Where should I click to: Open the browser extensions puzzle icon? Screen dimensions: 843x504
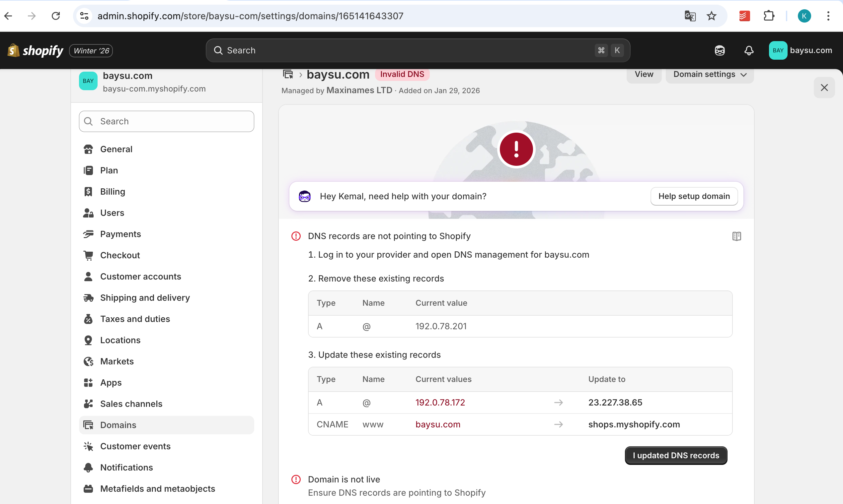click(x=769, y=16)
